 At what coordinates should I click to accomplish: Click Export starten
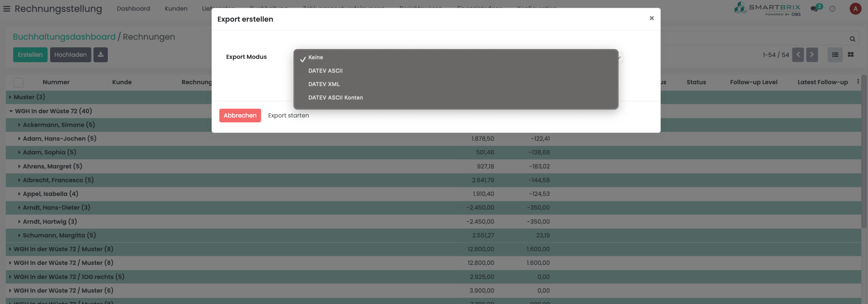pos(289,116)
